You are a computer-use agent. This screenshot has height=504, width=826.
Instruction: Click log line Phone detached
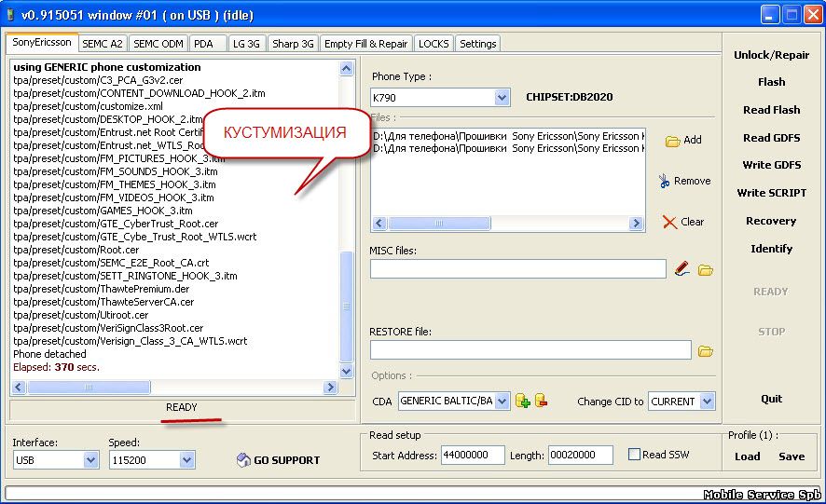pyautogui.click(x=49, y=354)
